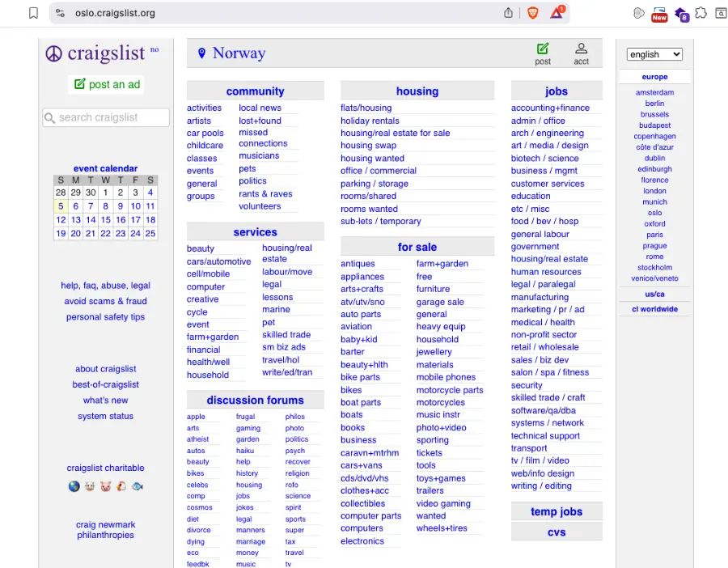
Task: Click the globe emoji under craigslist charitable
Action: coord(74,486)
